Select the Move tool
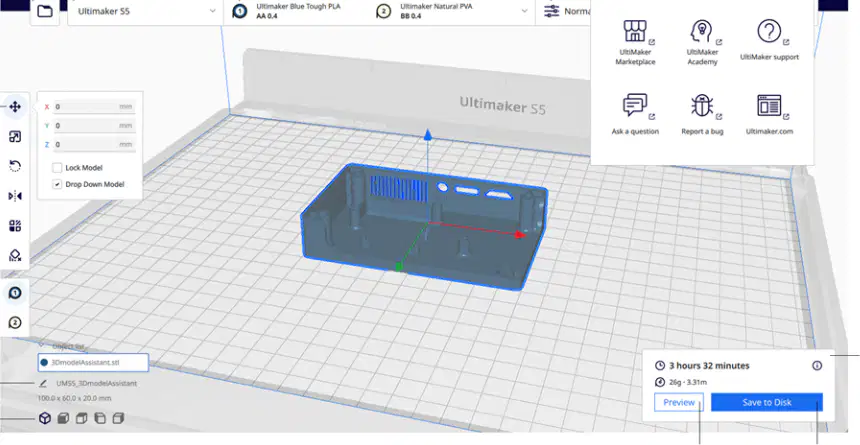Screen dimensions: 860x445 click(x=15, y=106)
